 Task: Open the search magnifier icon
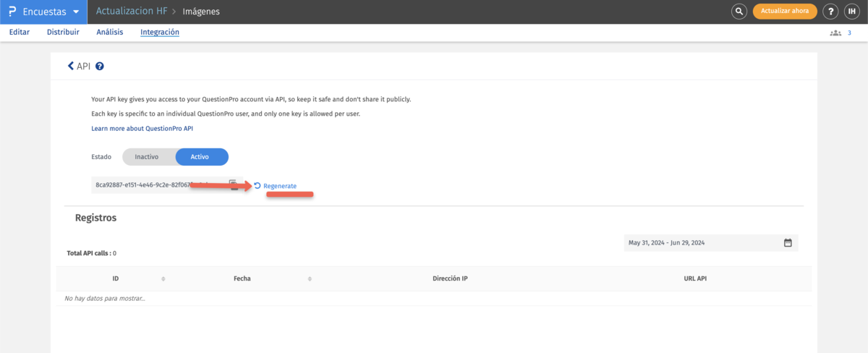point(739,12)
